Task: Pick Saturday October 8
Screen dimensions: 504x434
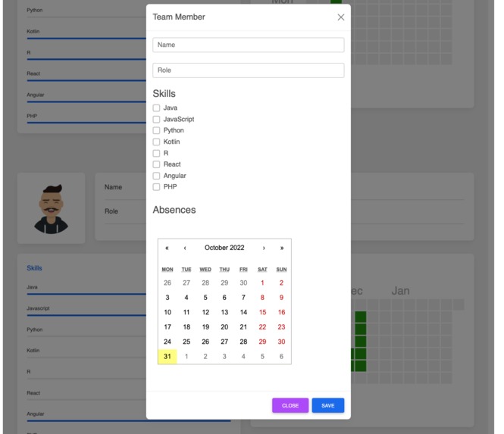Action: click(x=262, y=298)
